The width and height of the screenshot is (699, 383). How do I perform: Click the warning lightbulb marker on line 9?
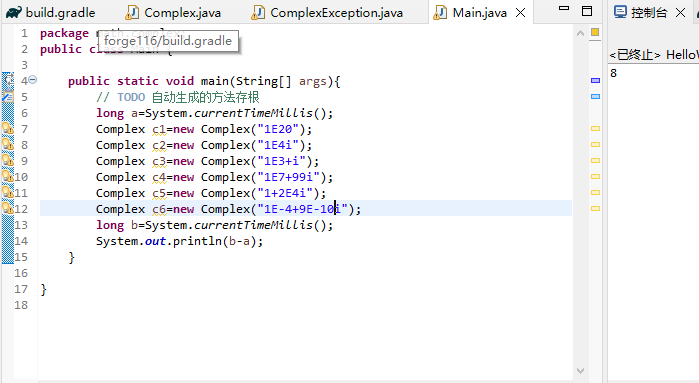[x=8, y=161]
